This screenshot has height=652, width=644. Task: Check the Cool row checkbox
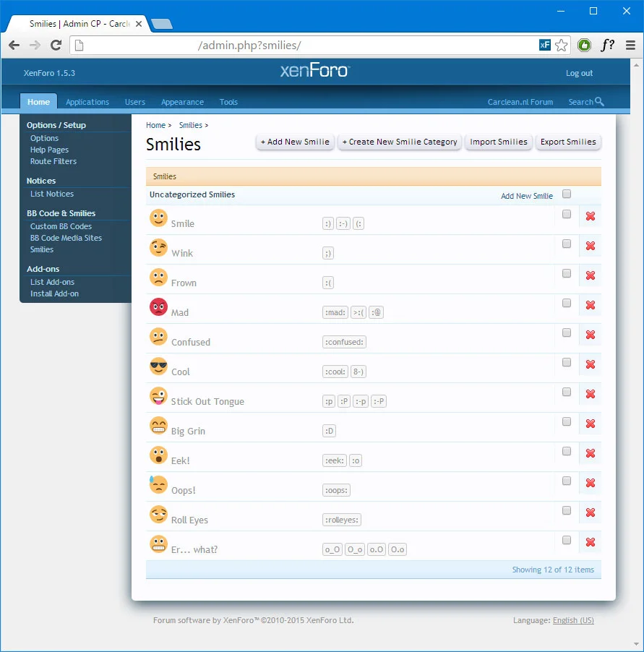pyautogui.click(x=566, y=362)
